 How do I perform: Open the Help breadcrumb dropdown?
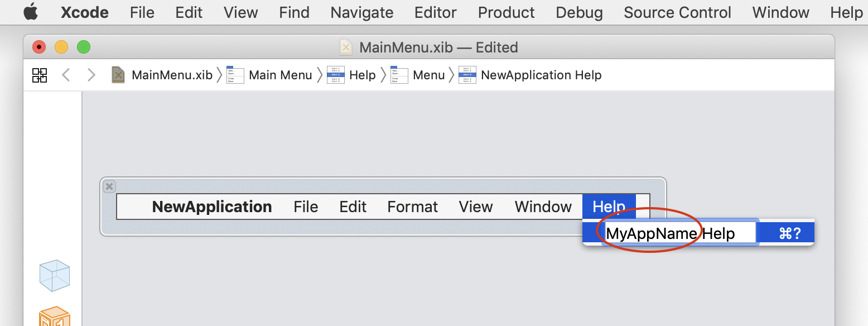point(363,74)
